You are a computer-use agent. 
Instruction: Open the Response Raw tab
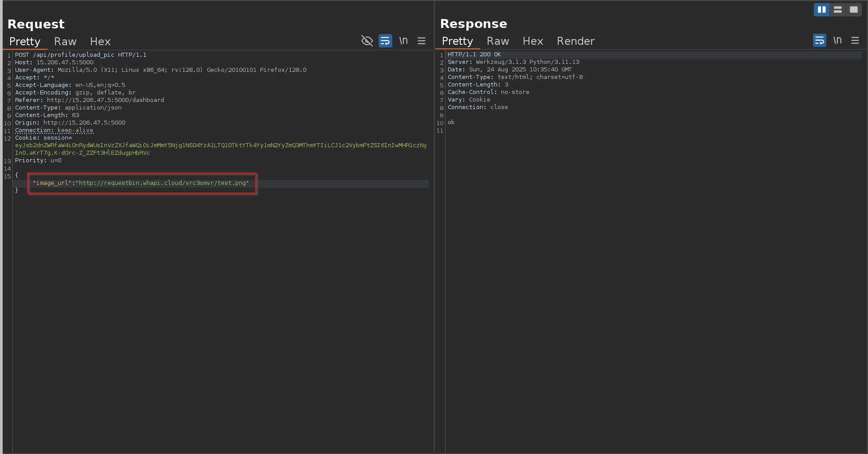(498, 41)
